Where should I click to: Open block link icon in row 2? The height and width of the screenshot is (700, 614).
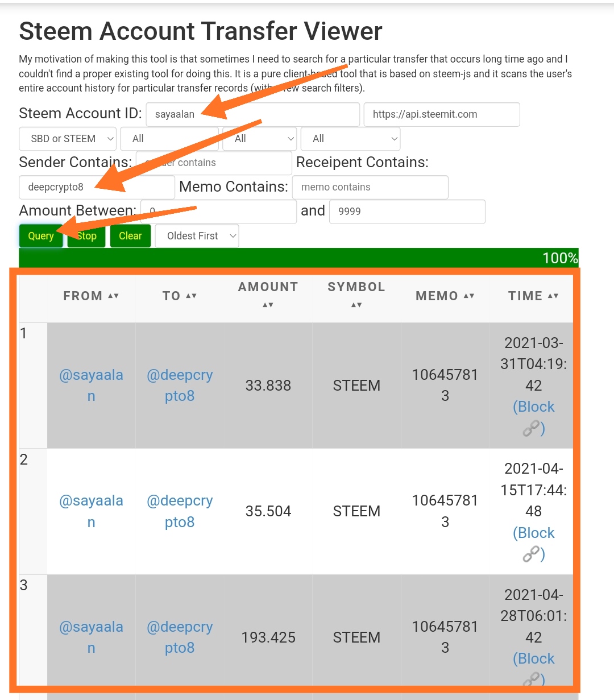pos(530,554)
